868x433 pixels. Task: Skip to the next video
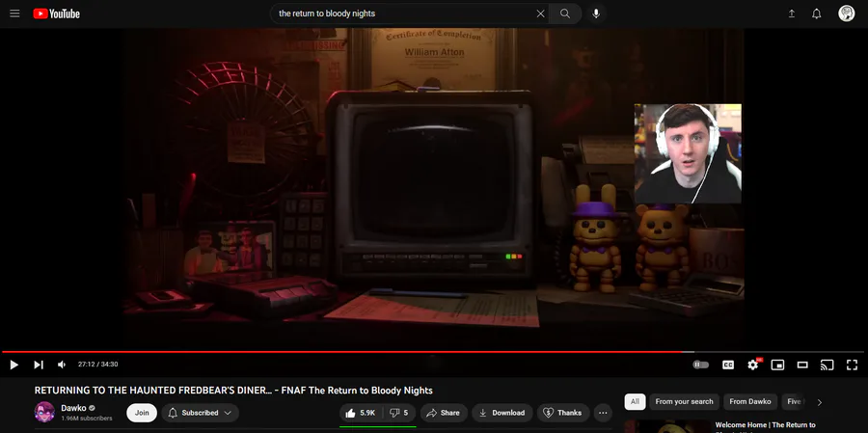coord(39,365)
